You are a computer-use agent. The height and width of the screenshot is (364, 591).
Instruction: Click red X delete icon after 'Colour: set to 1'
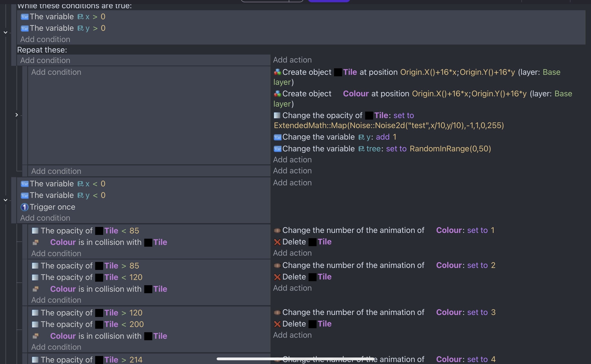[x=277, y=242]
